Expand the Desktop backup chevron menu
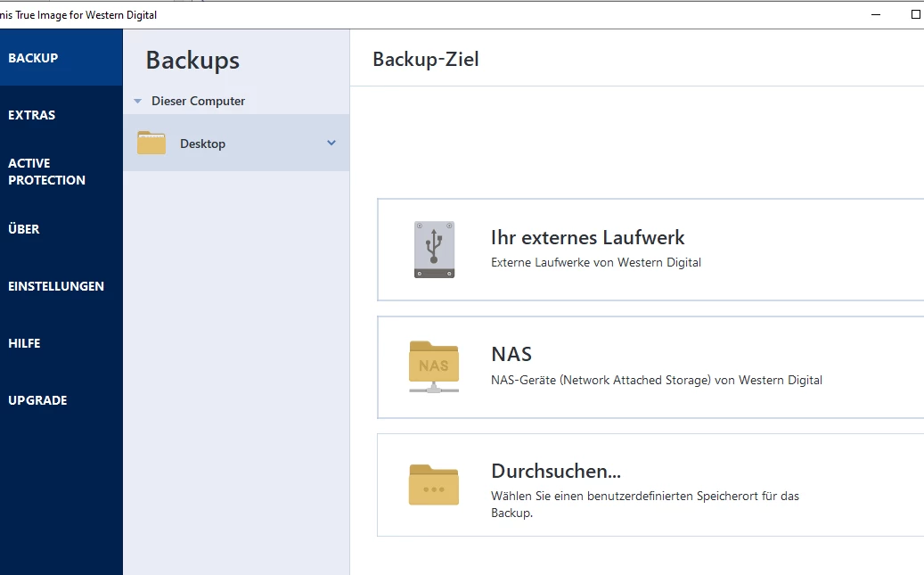Image resolution: width=924 pixels, height=575 pixels. (331, 143)
